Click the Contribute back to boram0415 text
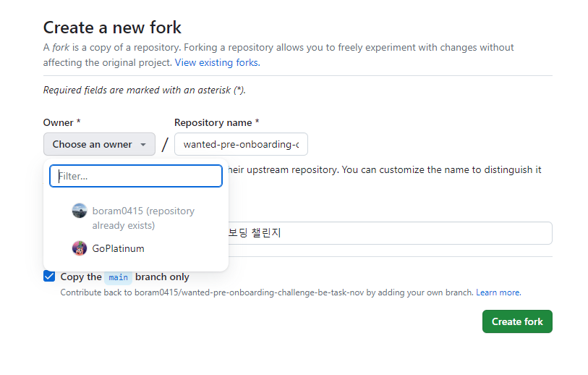This screenshot has height=375, width=588. [x=267, y=292]
